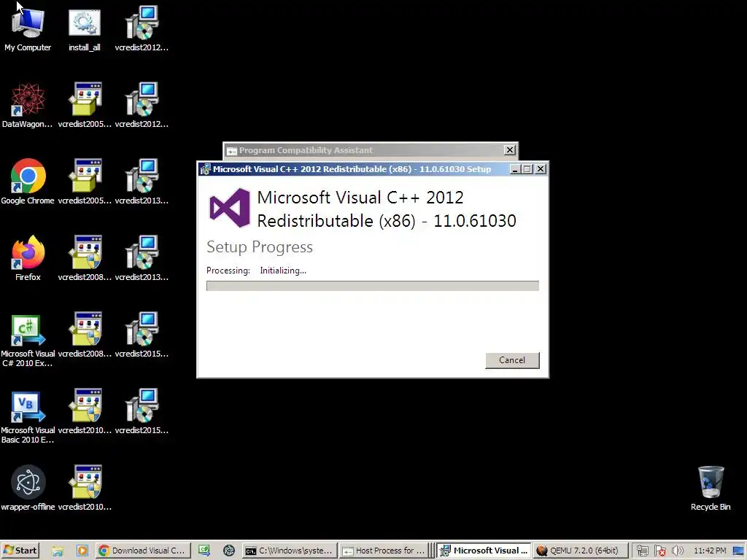Click the volume speaker tray icon

click(x=677, y=551)
